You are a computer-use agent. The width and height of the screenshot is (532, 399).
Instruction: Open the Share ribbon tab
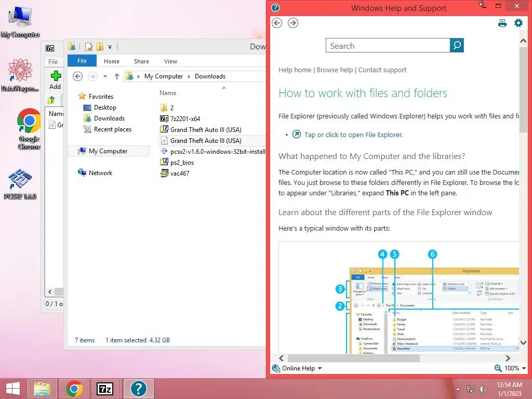[x=141, y=61]
